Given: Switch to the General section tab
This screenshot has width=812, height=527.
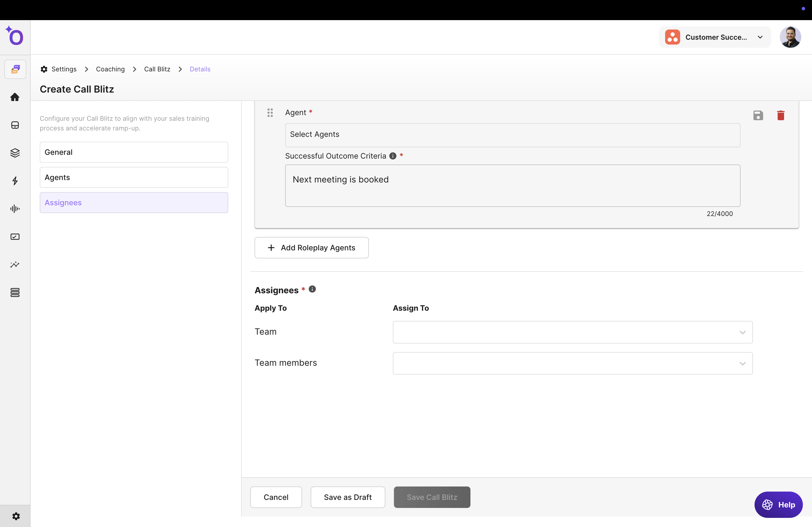Looking at the screenshot, I should coord(134,152).
